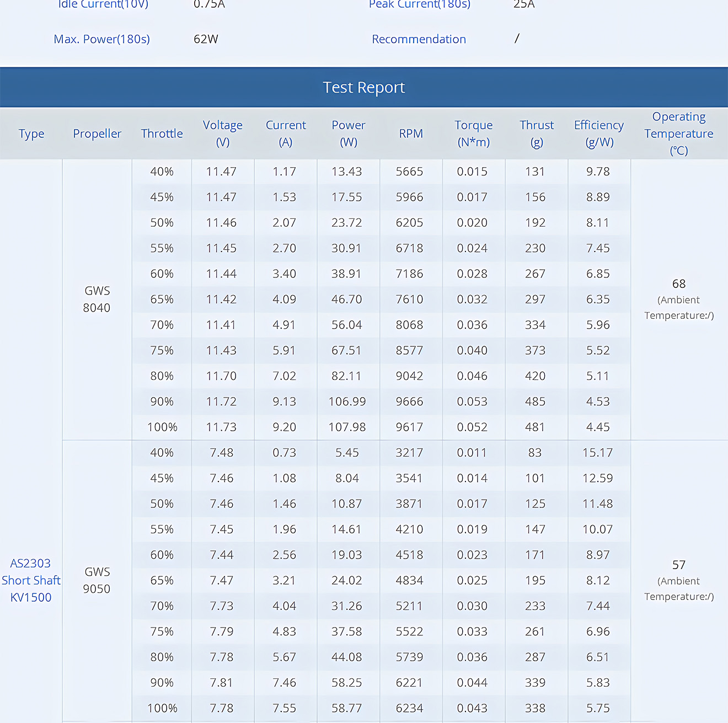Click the Test Report section header
Viewport: 728px width, 723px height.
pos(364,88)
